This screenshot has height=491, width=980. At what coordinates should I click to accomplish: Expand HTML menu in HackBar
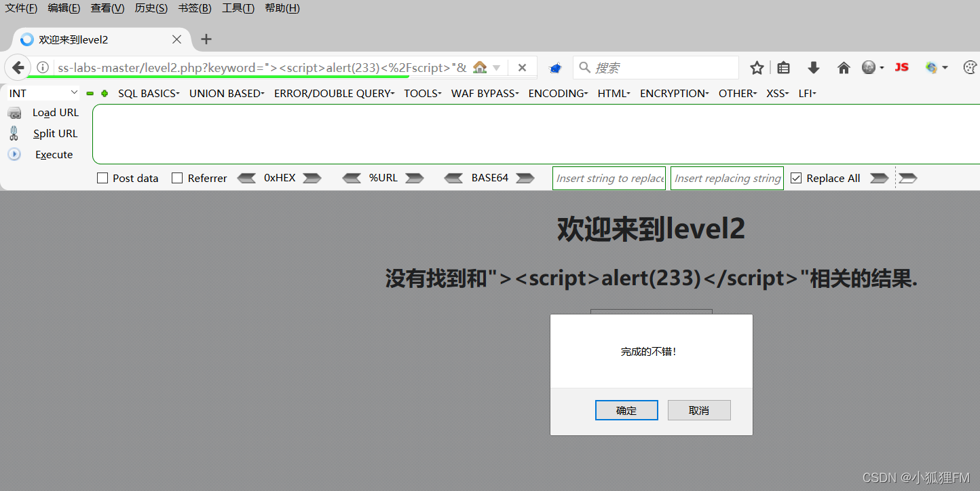[x=614, y=94]
